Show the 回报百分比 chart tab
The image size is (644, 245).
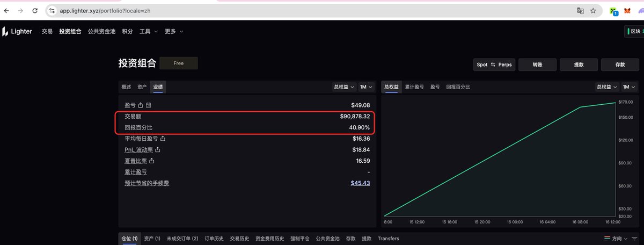click(x=458, y=87)
